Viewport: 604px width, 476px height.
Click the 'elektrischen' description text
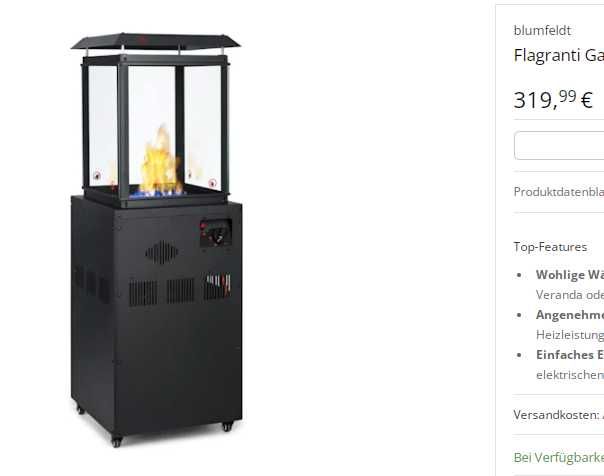click(570, 375)
